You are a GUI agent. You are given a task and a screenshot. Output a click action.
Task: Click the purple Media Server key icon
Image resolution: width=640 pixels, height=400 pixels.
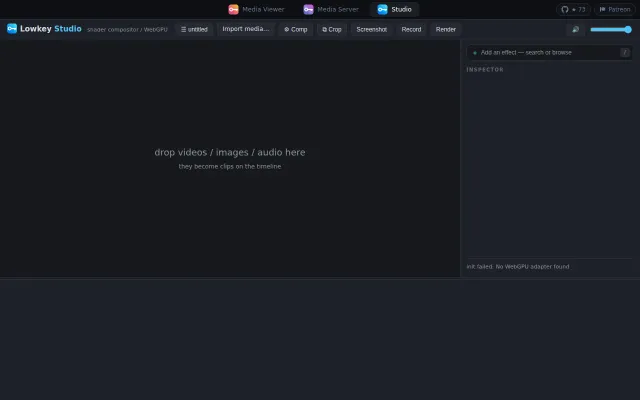click(x=309, y=9)
